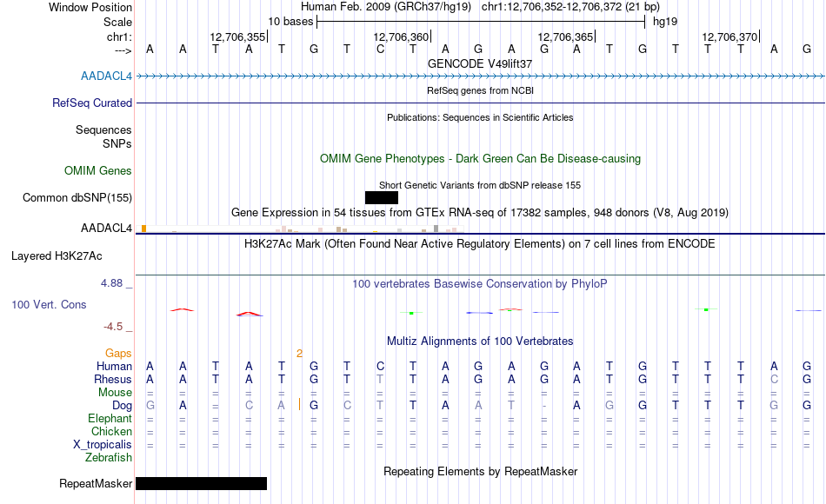The height and width of the screenshot is (504, 826).
Task: Click the Dog species row label
Action: (x=122, y=406)
